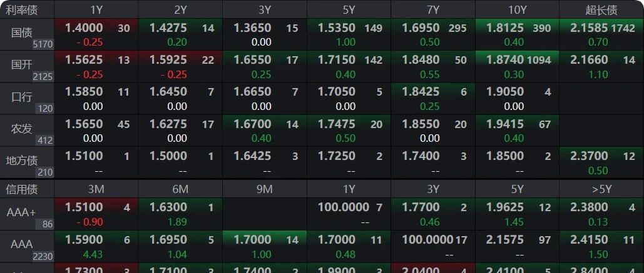The width and height of the screenshot is (644, 273).
Task: Click 国债 5Y yield 1.5350
Action: pyautogui.click(x=337, y=28)
